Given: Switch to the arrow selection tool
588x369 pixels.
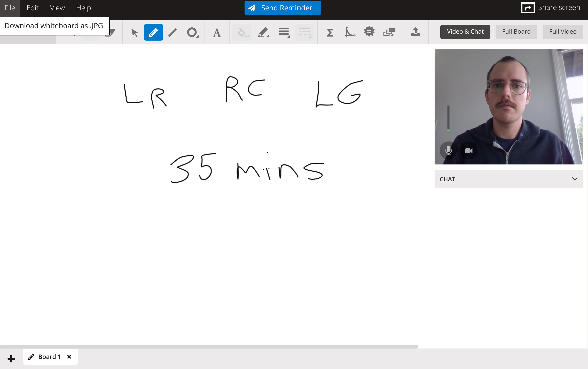Looking at the screenshot, I should (x=134, y=32).
